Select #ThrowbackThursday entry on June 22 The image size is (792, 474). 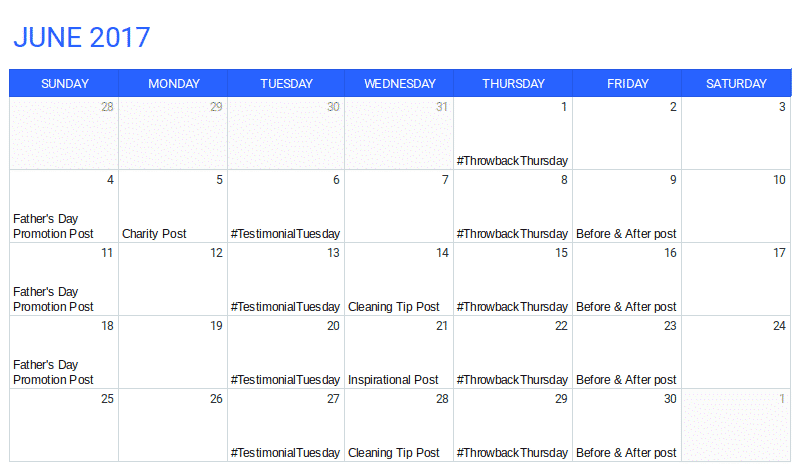tap(512, 380)
